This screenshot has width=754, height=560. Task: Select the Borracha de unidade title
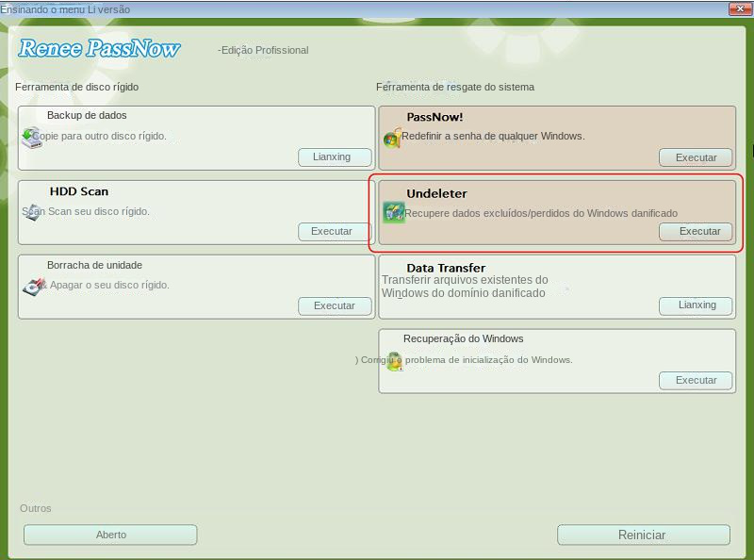pos(95,265)
